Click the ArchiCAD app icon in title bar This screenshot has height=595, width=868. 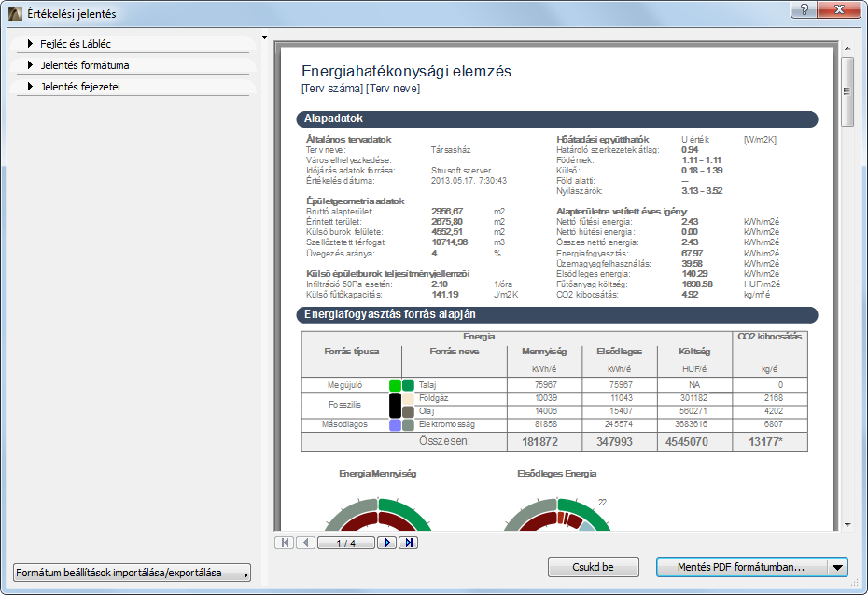pos(16,14)
